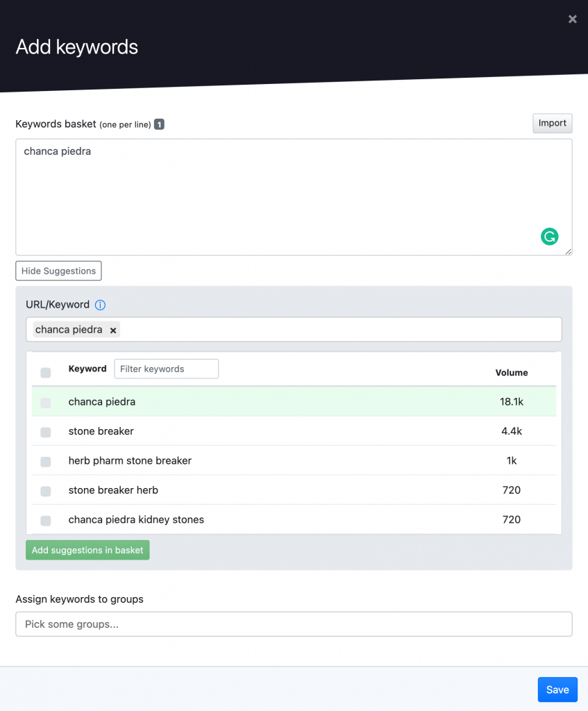Check the chanca piedra kidney stones checkbox
The width and height of the screenshot is (588, 711).
(x=45, y=521)
